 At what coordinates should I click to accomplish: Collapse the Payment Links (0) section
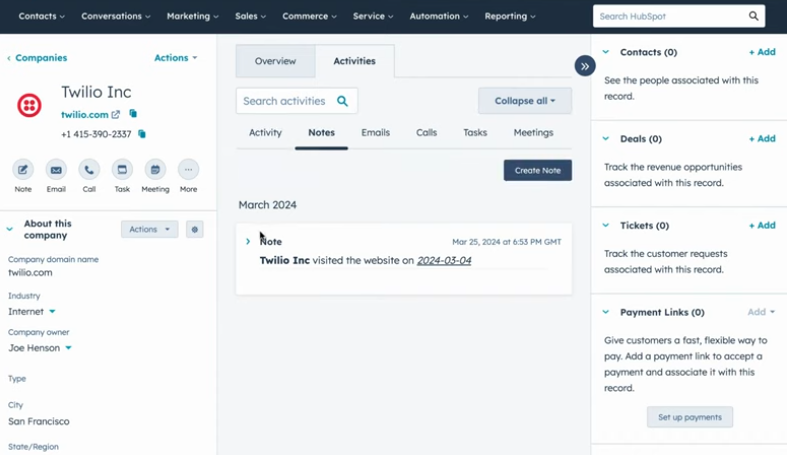pyautogui.click(x=606, y=313)
